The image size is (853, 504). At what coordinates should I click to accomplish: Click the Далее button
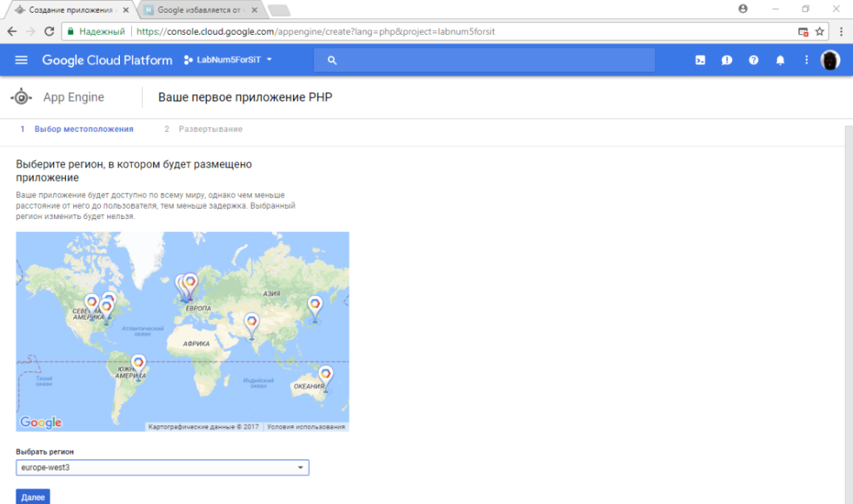coord(33,497)
